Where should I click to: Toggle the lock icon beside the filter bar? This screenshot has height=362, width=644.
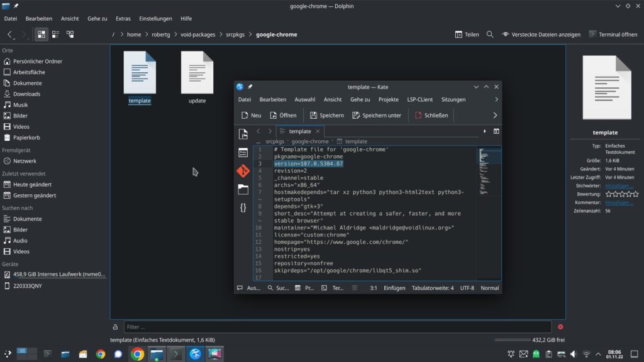pos(116,327)
